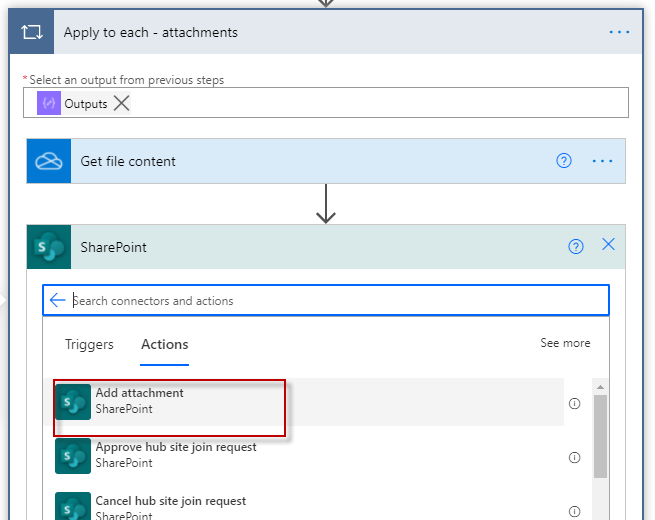Open help for the SharePoint step
This screenshot has height=520, width=655.
coord(576,247)
